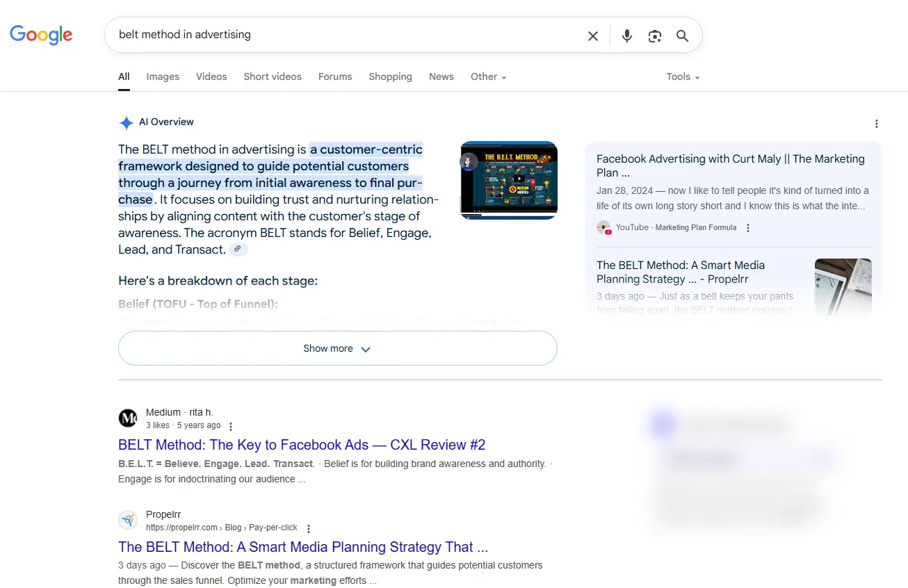This screenshot has height=588, width=908.
Task: Click the AI Overview sparkle icon
Action: pyautogui.click(x=126, y=123)
